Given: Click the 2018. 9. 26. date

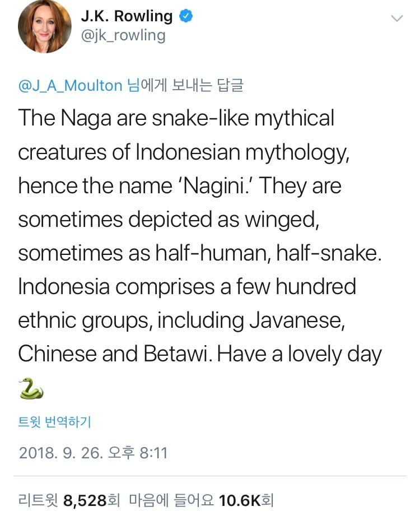Looking at the screenshot, I should click(60, 453).
